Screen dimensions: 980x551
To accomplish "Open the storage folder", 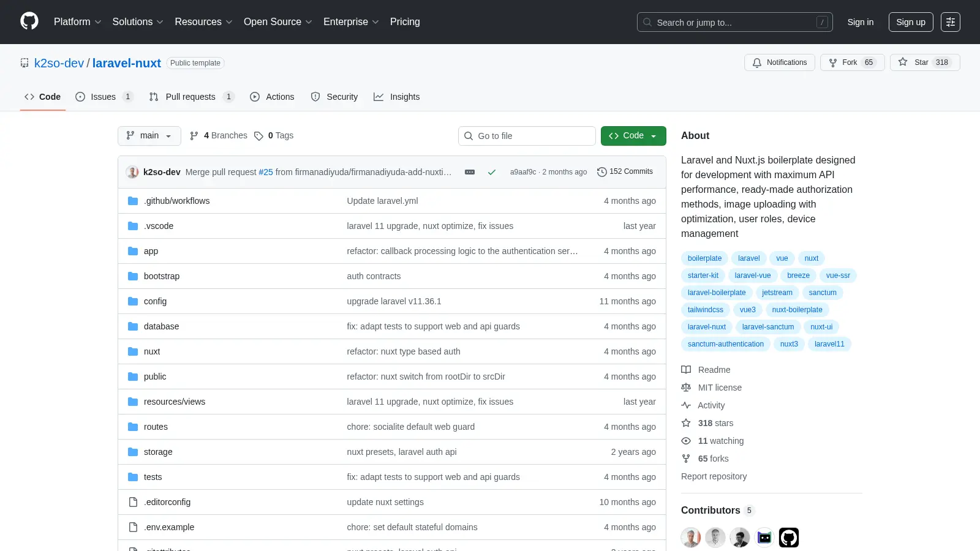I will 158,452.
